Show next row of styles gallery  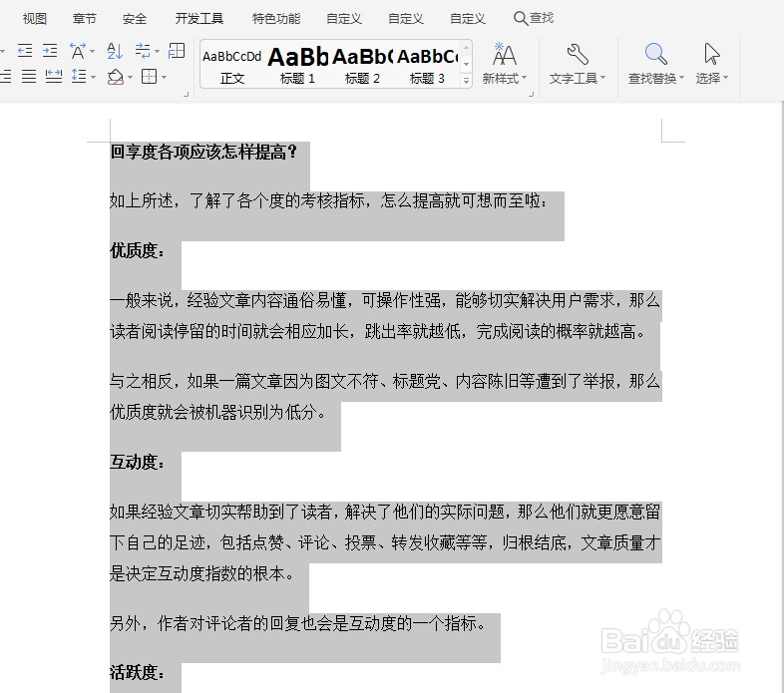(466, 64)
